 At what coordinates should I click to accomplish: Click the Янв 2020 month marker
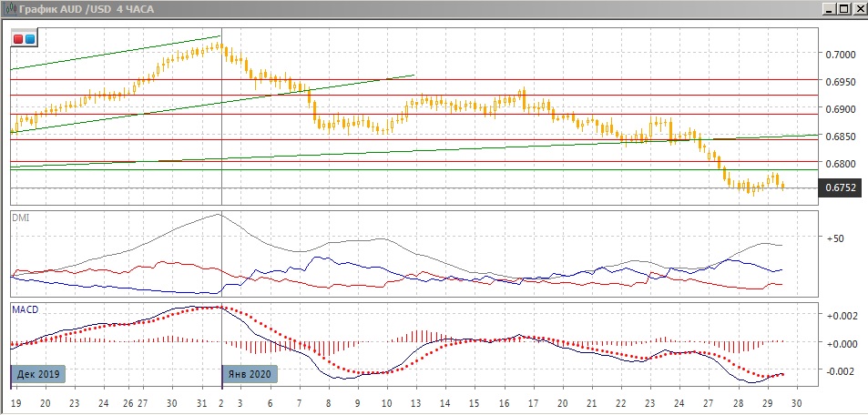[250, 374]
